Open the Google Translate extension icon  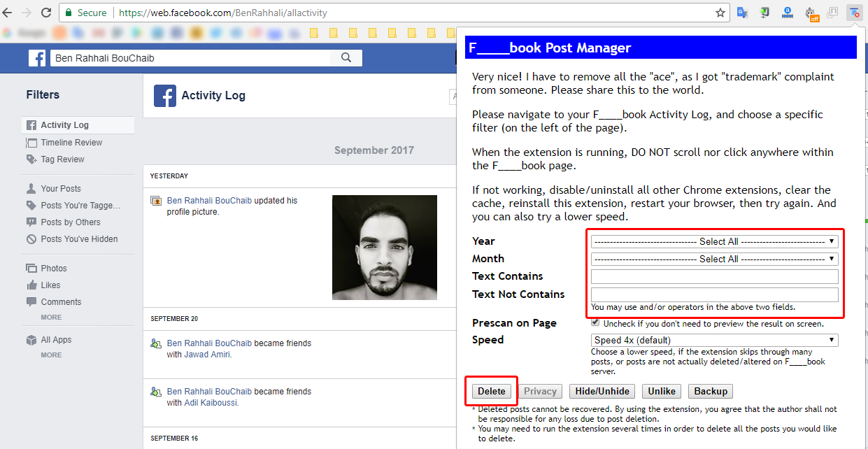(x=743, y=13)
